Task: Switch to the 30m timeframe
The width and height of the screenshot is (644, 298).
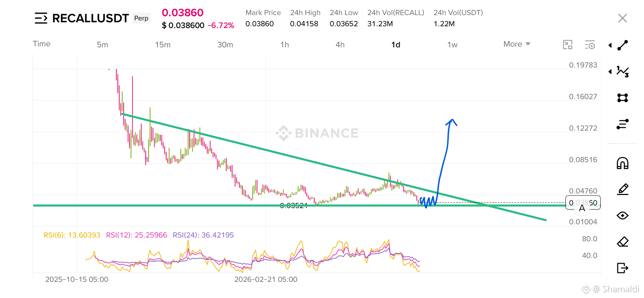Action: click(x=225, y=45)
